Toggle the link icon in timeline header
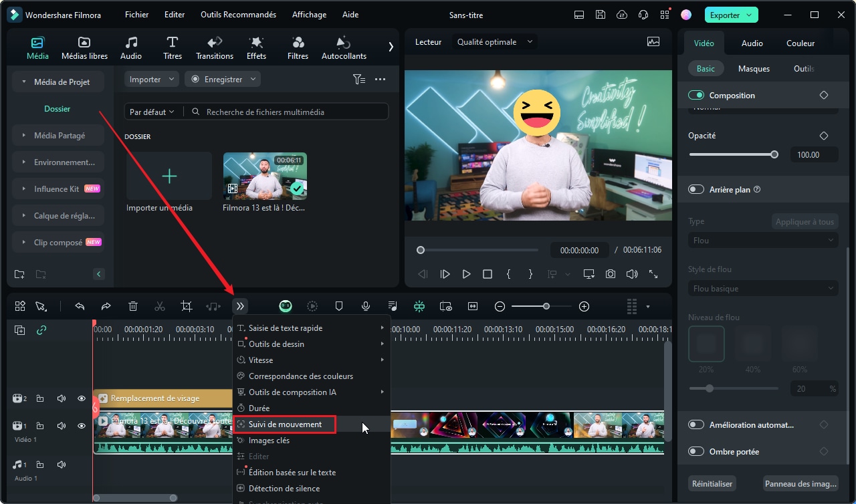The height and width of the screenshot is (504, 856). 41,330
